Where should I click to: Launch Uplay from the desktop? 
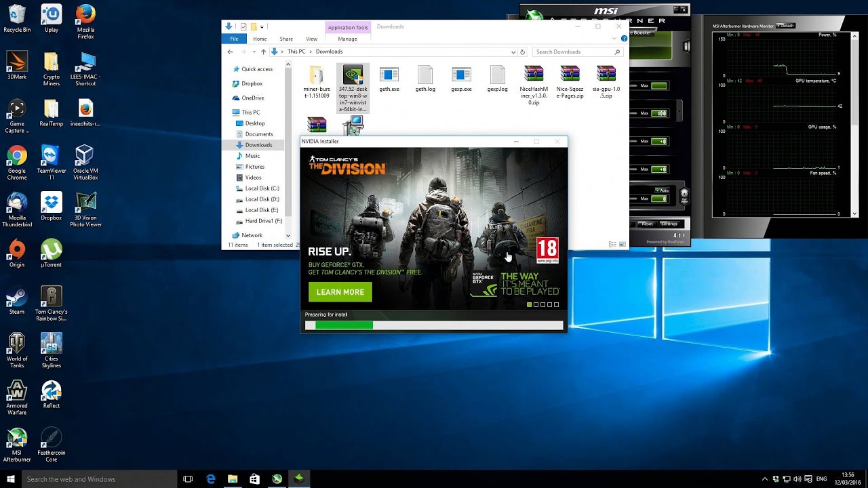[x=52, y=18]
